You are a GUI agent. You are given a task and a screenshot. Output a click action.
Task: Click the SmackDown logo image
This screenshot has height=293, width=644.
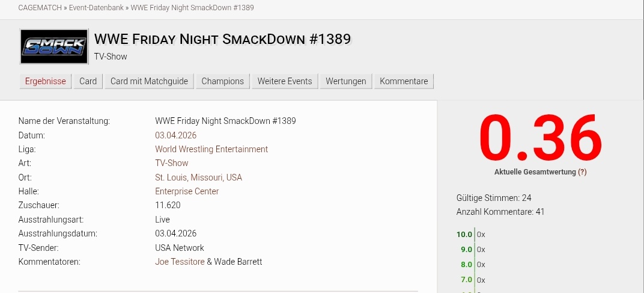54,46
